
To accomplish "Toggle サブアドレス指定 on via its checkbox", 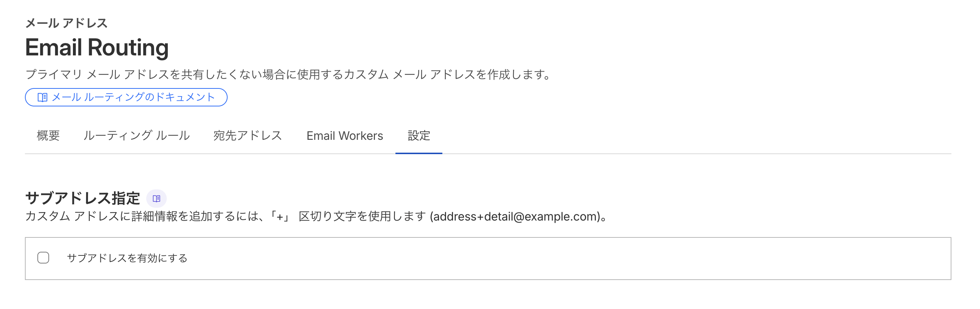I will 43,258.
